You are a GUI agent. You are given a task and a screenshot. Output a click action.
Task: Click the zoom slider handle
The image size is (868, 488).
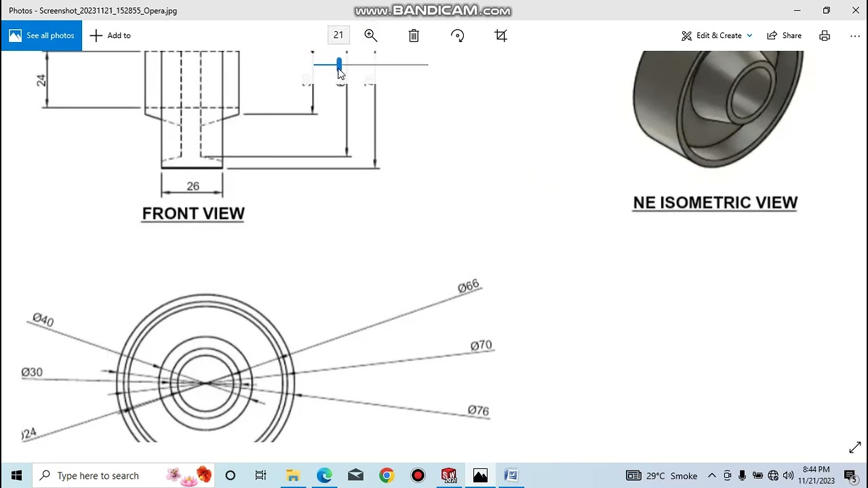339,64
